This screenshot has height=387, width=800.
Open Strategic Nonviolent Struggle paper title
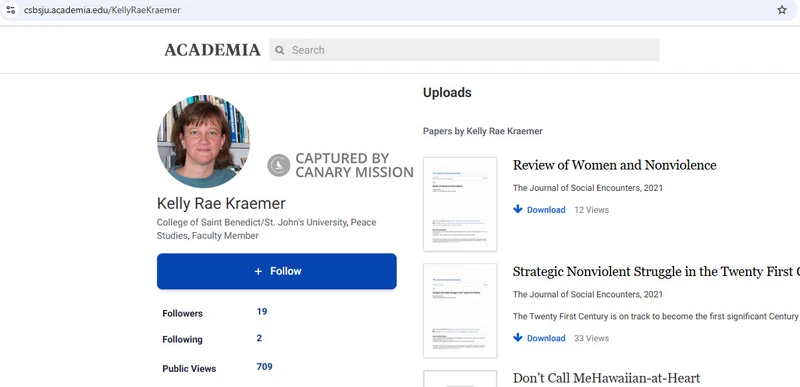pos(656,272)
